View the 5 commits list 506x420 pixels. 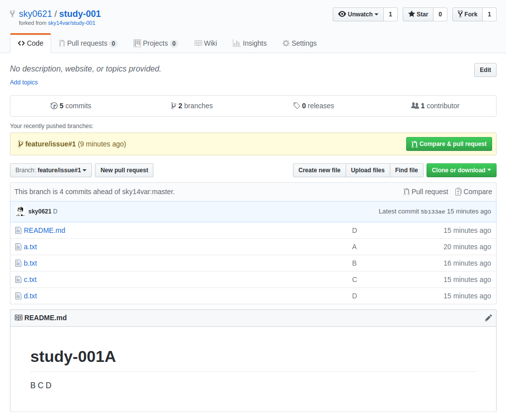tap(71, 106)
